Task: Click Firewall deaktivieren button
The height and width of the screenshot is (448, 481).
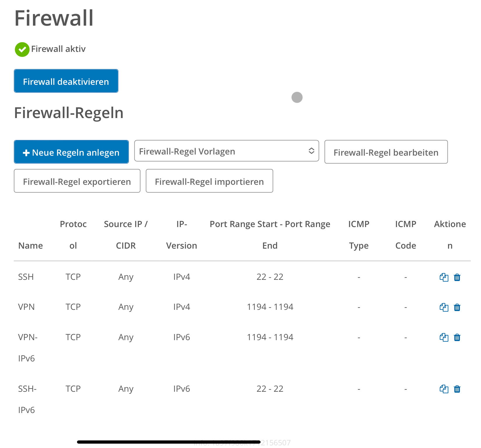Action: click(66, 81)
